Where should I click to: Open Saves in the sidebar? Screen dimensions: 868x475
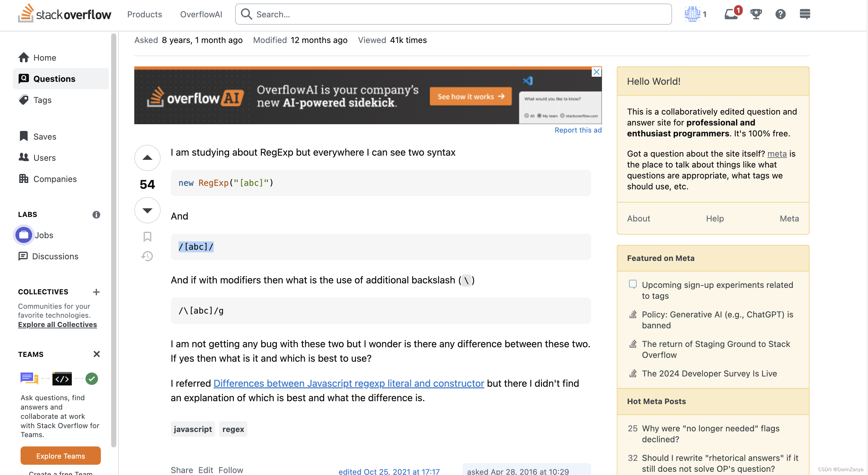click(x=61, y=136)
